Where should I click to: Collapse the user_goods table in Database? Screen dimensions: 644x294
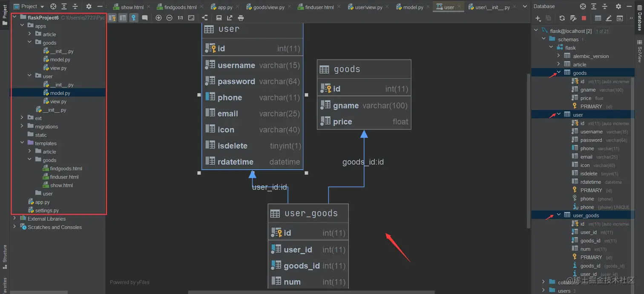(x=559, y=215)
